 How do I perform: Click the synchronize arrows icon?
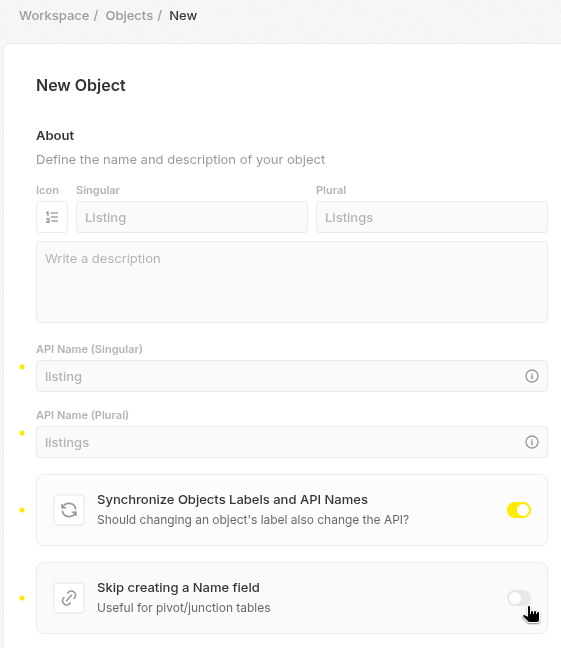pos(69,510)
